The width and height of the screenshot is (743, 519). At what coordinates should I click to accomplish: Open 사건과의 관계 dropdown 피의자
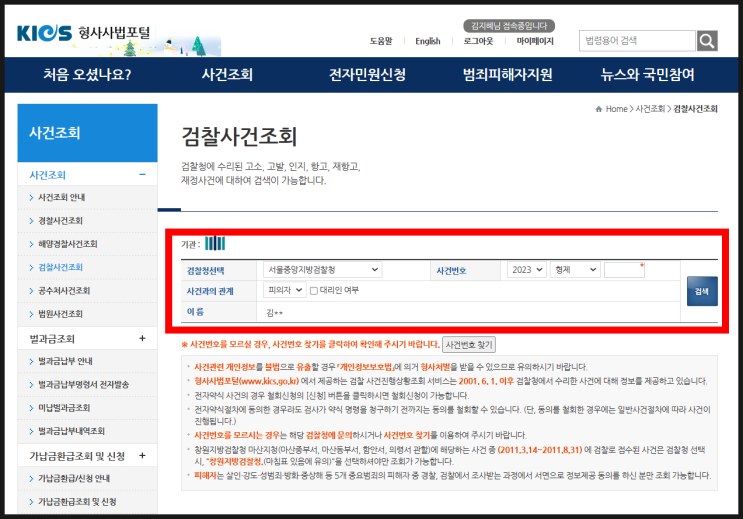(285, 290)
